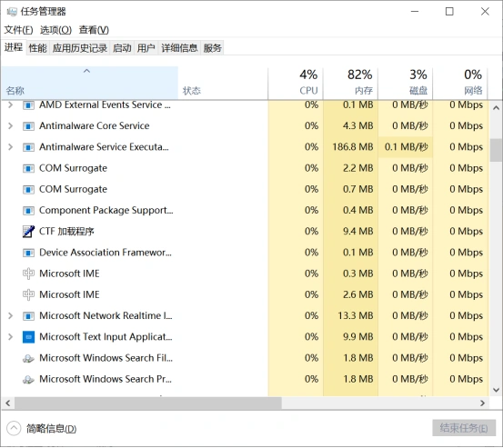Click the vertical scrollbar thumb
Viewport: 503px width, 448px height.
496,150
